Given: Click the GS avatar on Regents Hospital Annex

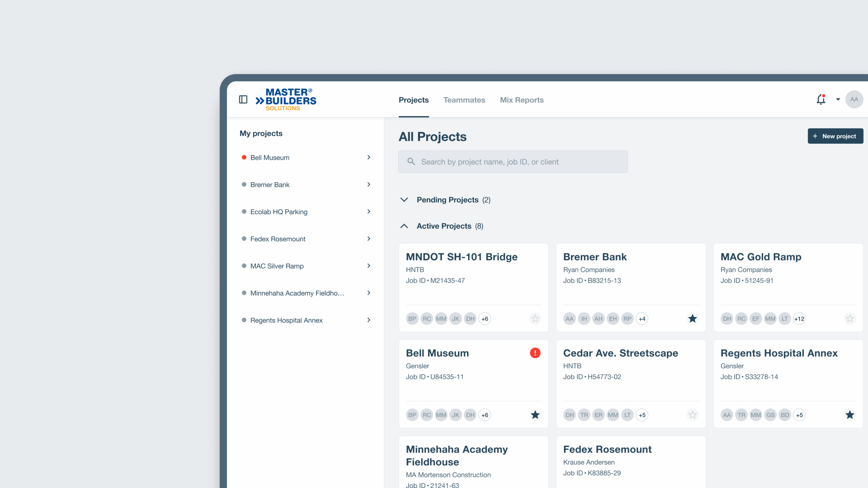Looking at the screenshot, I should (x=770, y=415).
